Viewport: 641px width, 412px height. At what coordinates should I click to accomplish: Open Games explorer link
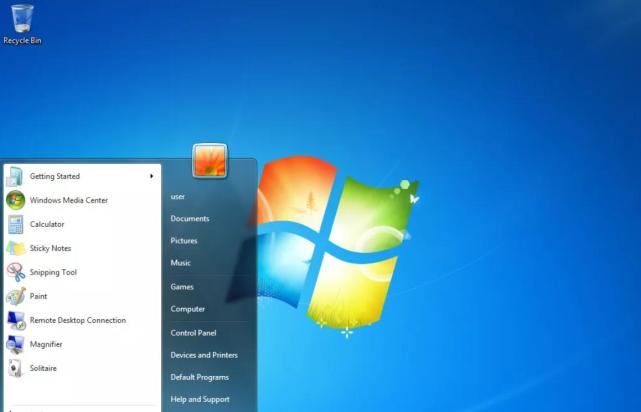[x=182, y=287]
